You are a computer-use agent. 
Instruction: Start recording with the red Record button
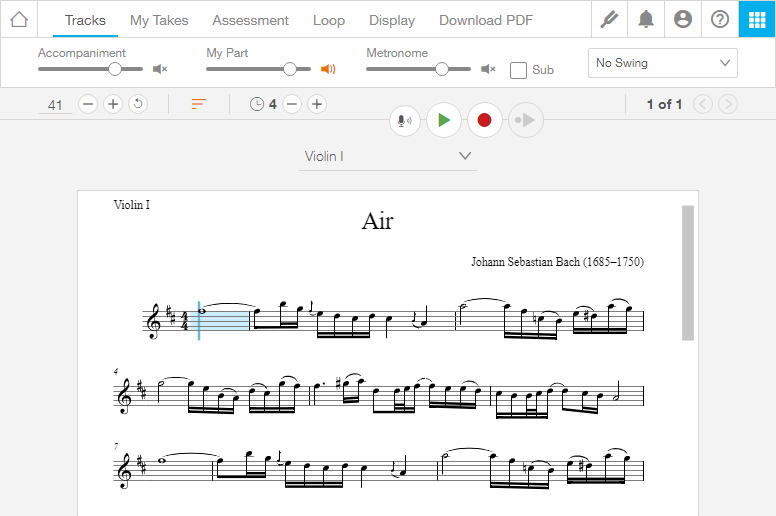pos(485,120)
